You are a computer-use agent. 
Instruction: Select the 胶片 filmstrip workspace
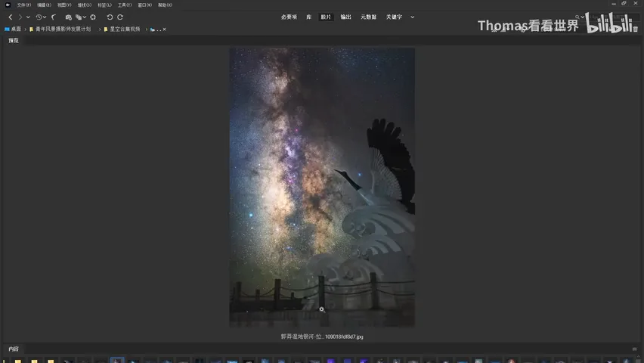click(326, 17)
